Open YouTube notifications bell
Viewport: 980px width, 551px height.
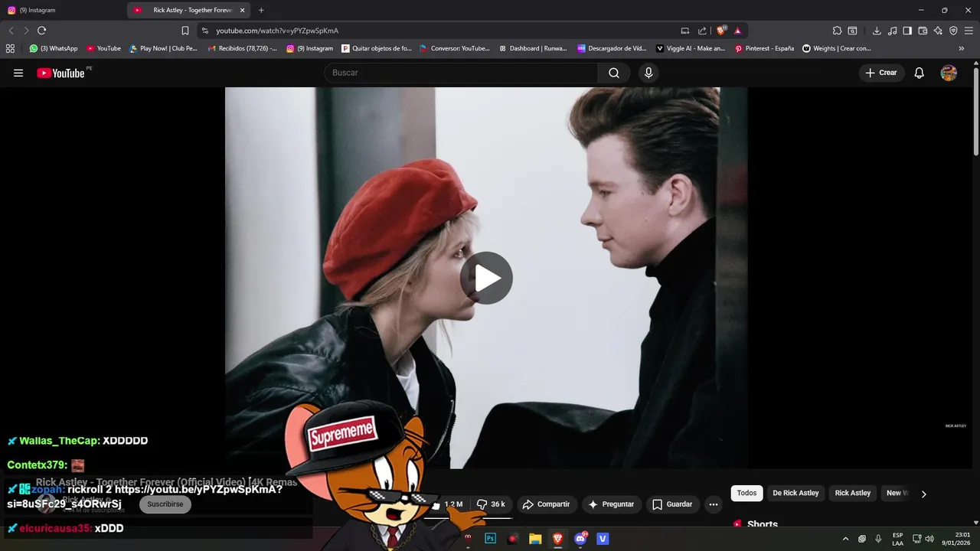pyautogui.click(x=920, y=73)
